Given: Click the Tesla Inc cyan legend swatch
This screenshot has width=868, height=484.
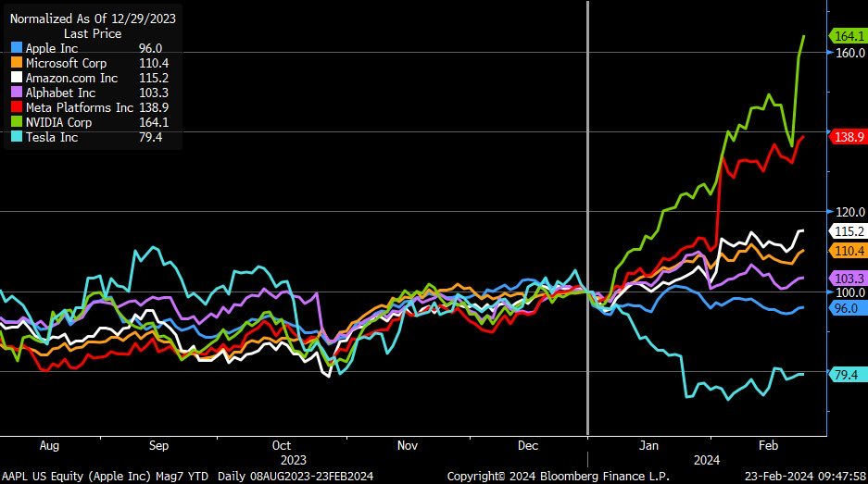Looking at the screenshot, I should pyautogui.click(x=17, y=137).
